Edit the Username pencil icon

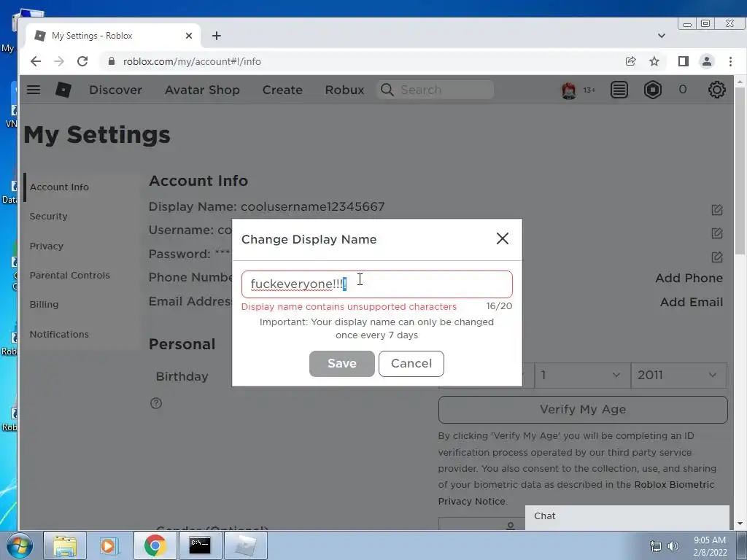[716, 233]
